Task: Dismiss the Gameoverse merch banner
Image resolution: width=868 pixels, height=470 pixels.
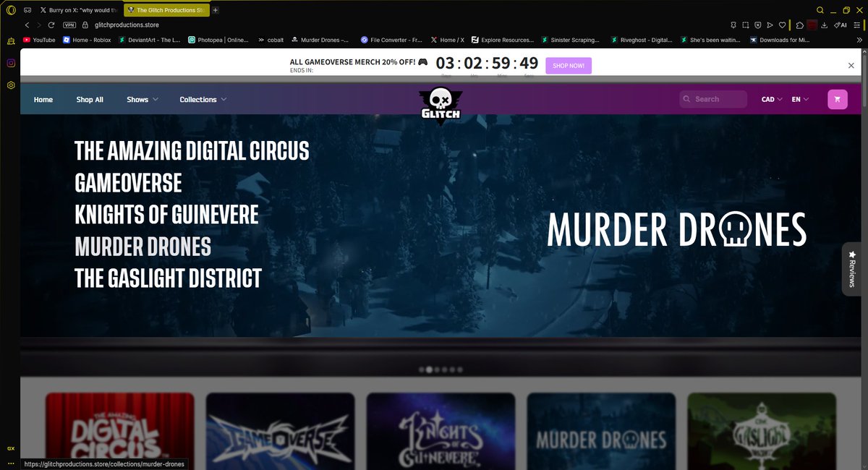Action: tap(851, 65)
